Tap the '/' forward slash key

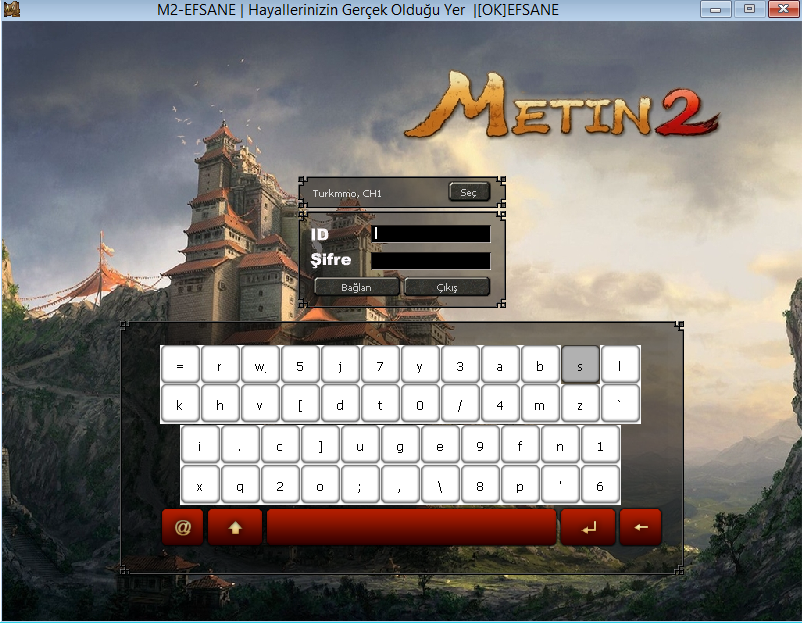tap(460, 404)
